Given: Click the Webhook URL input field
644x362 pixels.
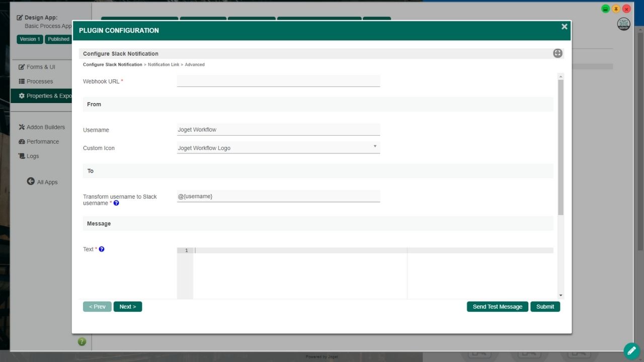Looking at the screenshot, I should (278, 81).
